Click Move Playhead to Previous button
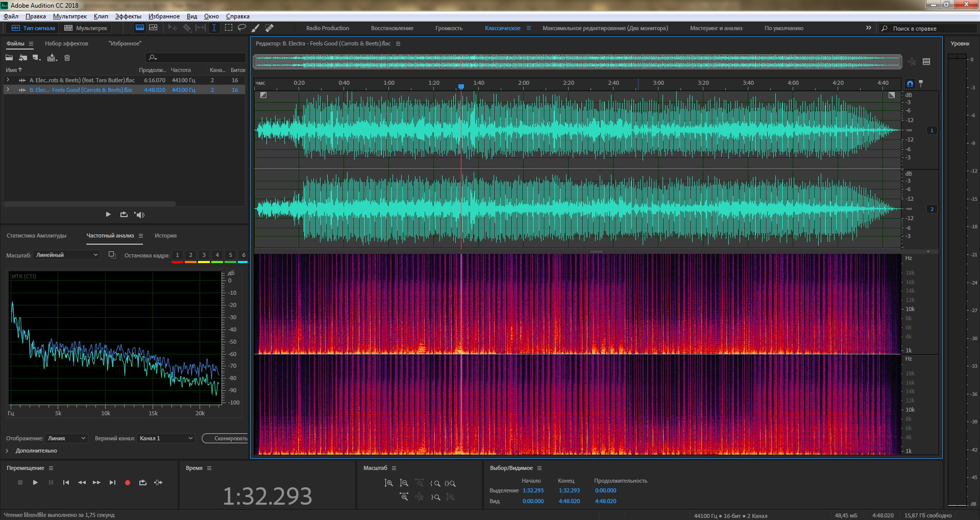This screenshot has height=520, width=980. [66, 482]
